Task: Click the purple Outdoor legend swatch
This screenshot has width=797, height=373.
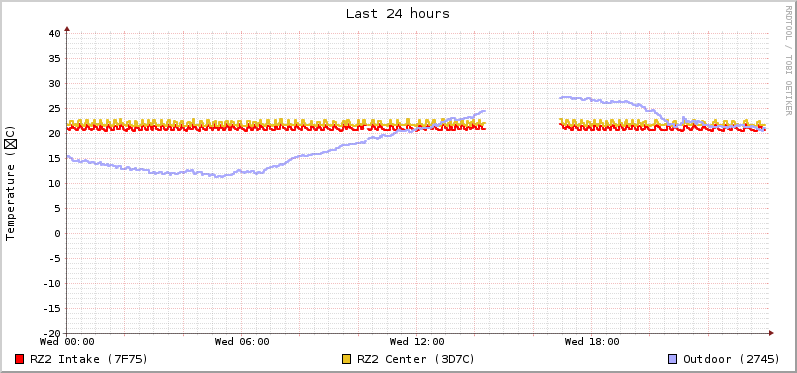Action: (673, 359)
